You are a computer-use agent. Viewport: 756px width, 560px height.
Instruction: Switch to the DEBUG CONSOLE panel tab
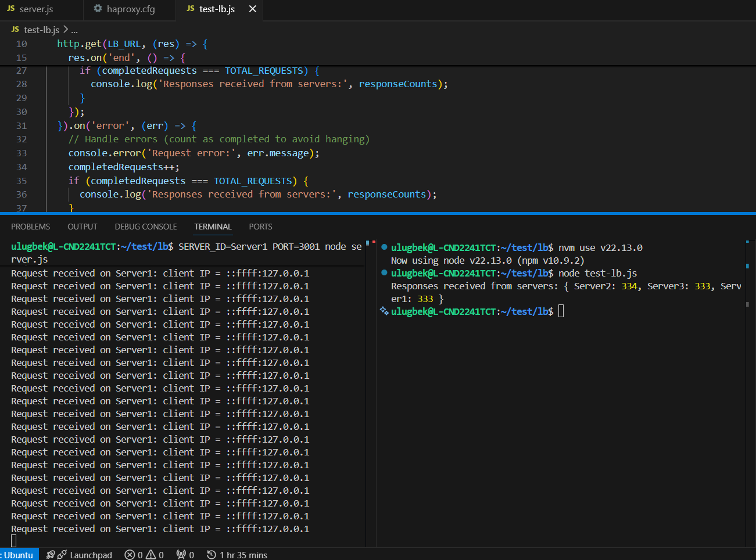[146, 227]
